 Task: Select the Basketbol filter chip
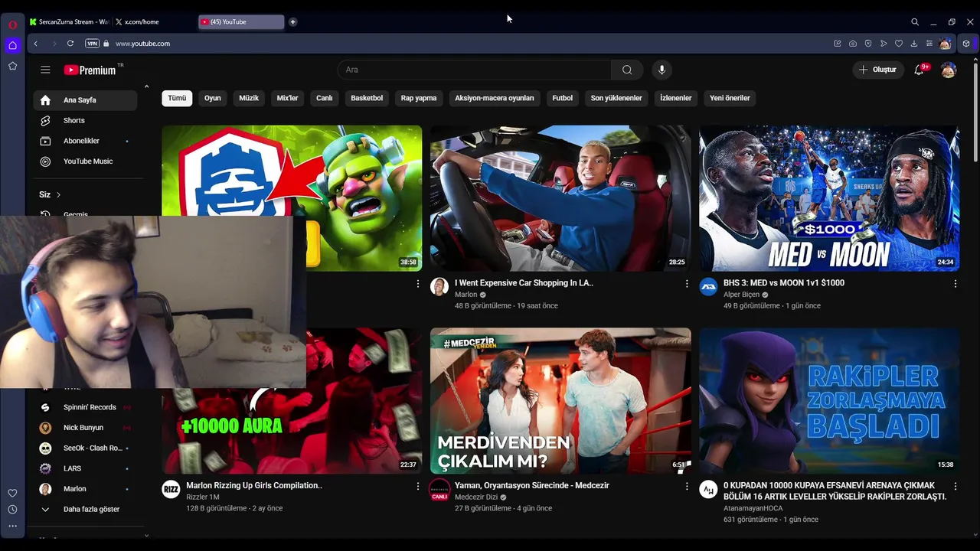point(367,98)
